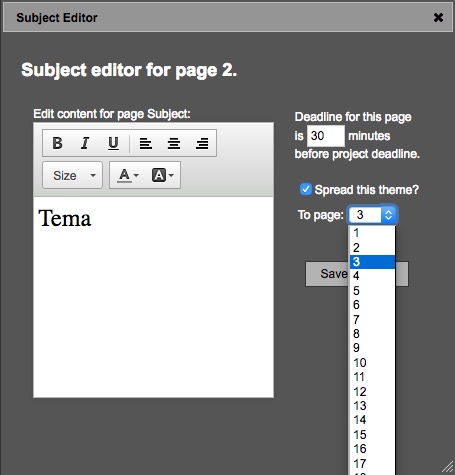Apply italic formatting to text

click(x=85, y=143)
